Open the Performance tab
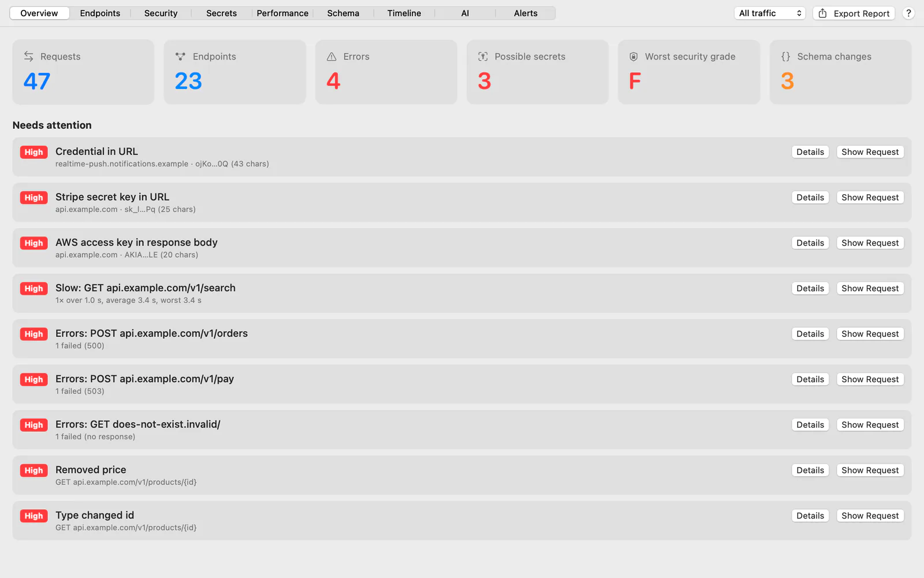The width and height of the screenshot is (924, 578). pos(282,13)
